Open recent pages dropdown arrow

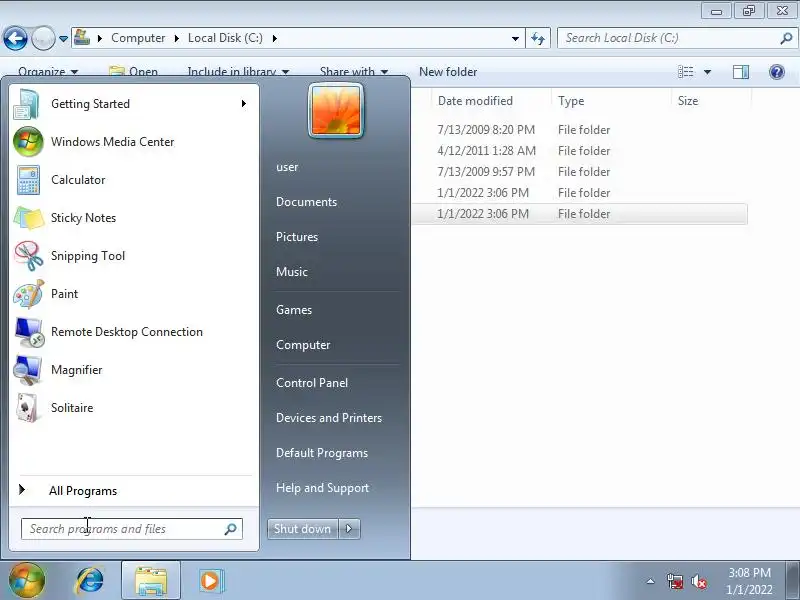pyautogui.click(x=63, y=39)
